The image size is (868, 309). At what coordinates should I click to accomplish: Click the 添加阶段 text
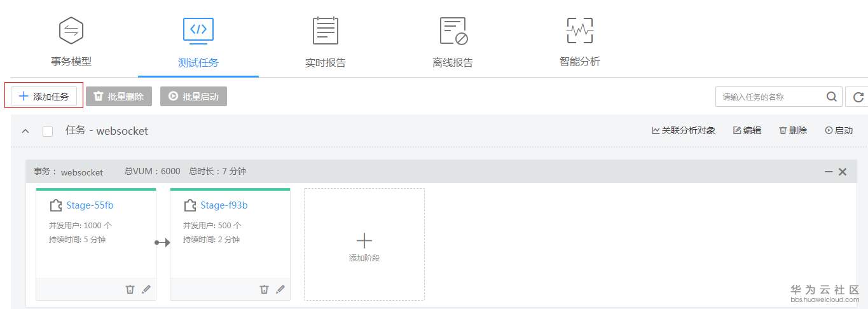364,258
